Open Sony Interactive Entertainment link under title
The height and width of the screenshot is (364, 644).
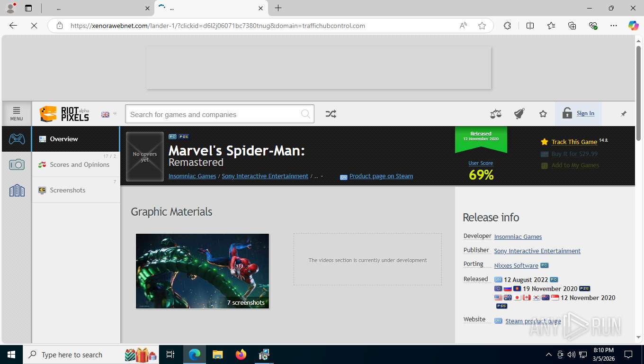point(265,176)
